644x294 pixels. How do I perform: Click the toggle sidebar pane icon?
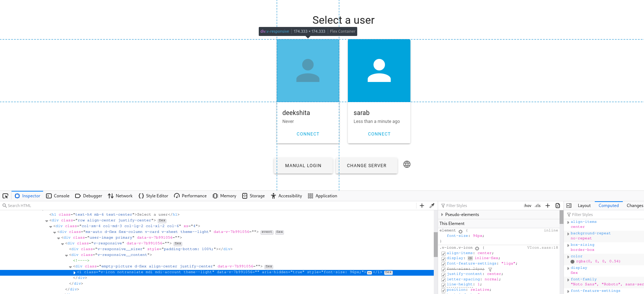click(569, 206)
